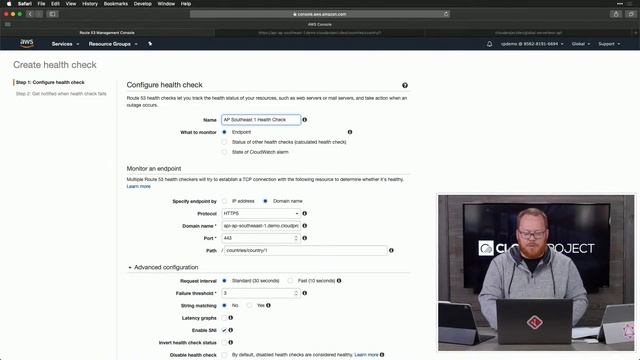Reload the page in the address bar

[446, 14]
